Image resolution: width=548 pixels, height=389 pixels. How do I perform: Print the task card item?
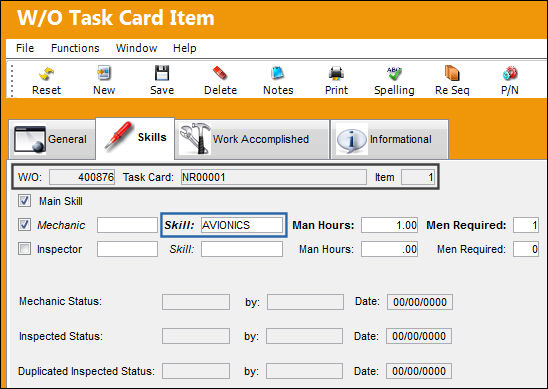(336, 80)
